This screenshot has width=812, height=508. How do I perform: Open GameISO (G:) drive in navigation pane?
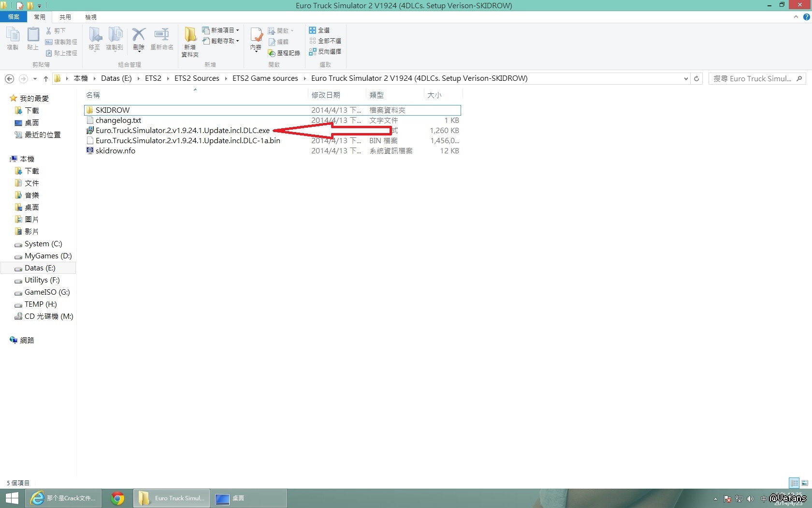pos(43,292)
